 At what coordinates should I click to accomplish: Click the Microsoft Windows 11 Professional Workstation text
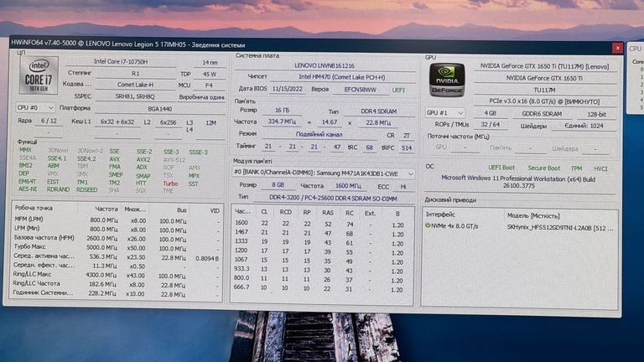click(x=518, y=182)
